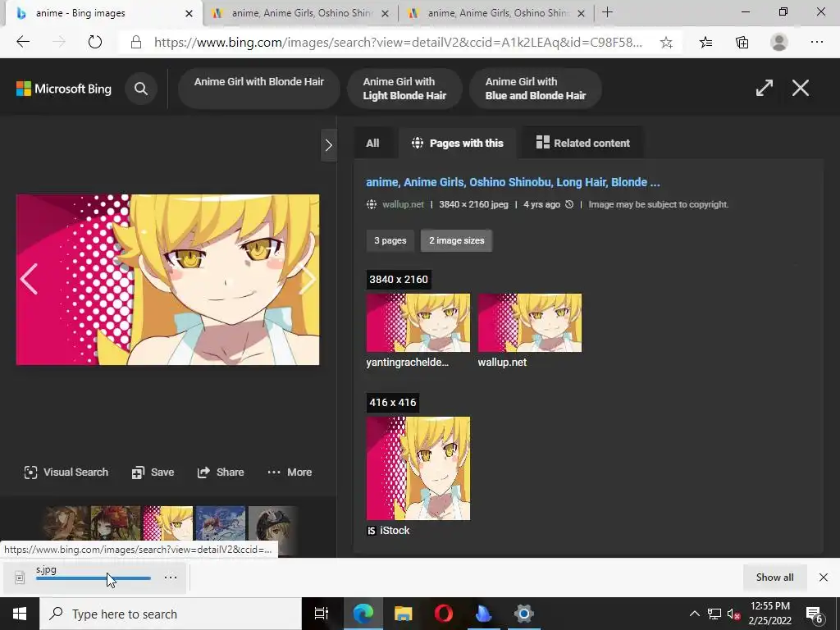Open the iStock 416x416 thumbnail

pos(418,468)
